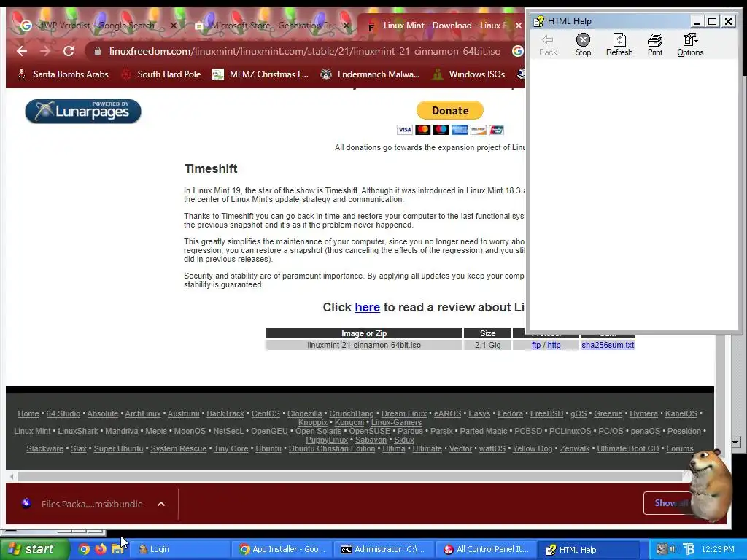Click the page's horizontal scrollbar track

pyautogui.click(x=350, y=476)
